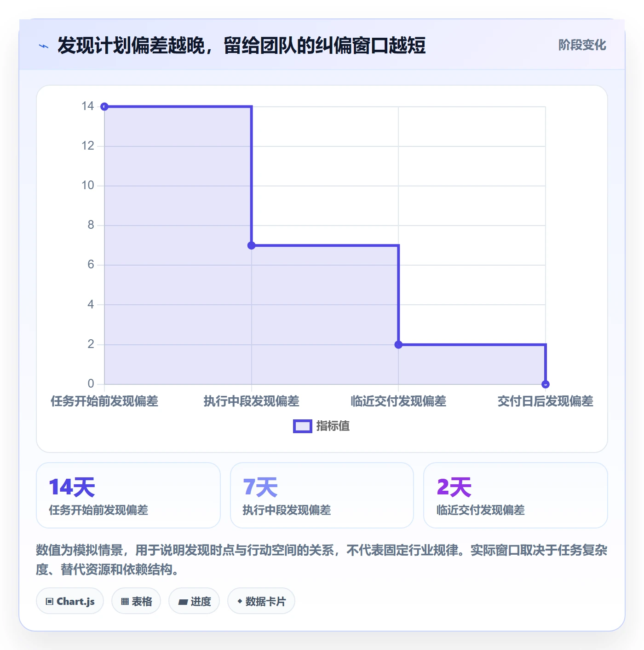
Task: Click the 进度 tag chip
Action: tap(194, 601)
